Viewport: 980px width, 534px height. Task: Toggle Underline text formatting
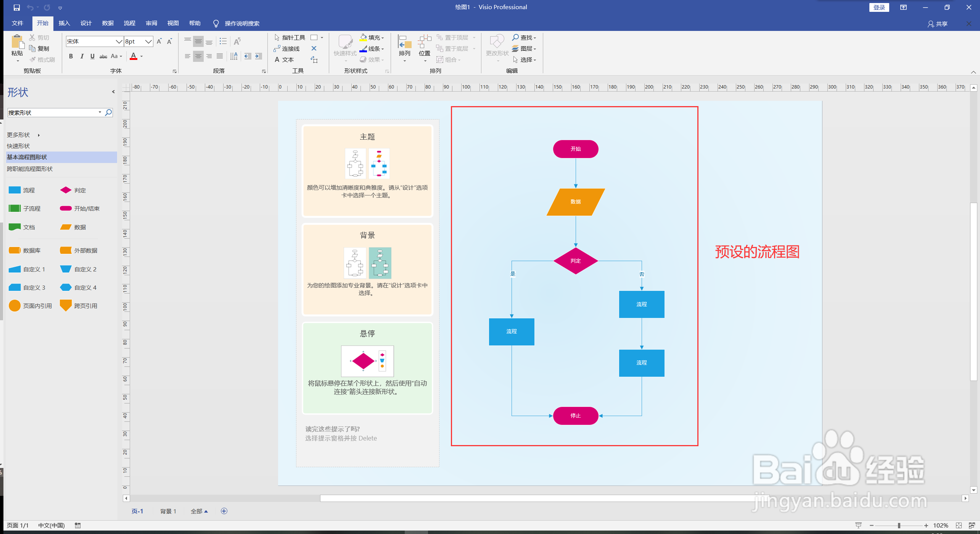coord(92,56)
